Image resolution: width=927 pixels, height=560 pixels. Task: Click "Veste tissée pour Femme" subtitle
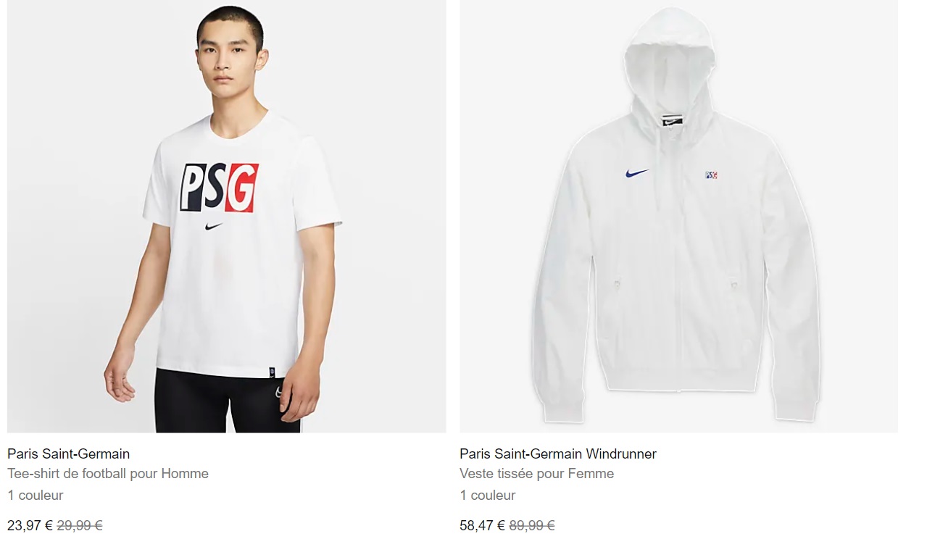(537, 474)
